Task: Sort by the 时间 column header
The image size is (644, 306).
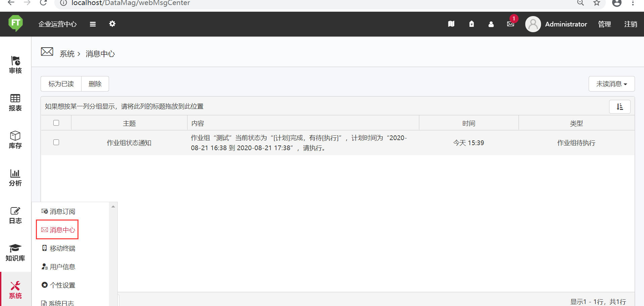Action: [x=469, y=123]
